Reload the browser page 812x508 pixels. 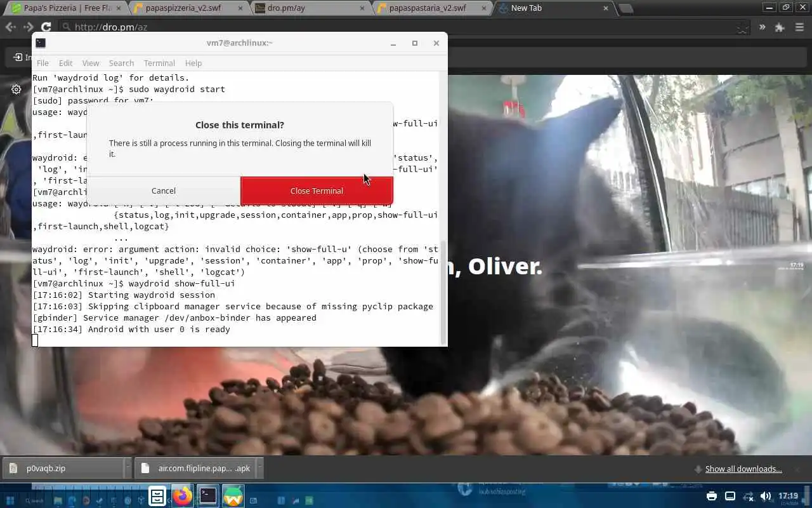pos(46,27)
